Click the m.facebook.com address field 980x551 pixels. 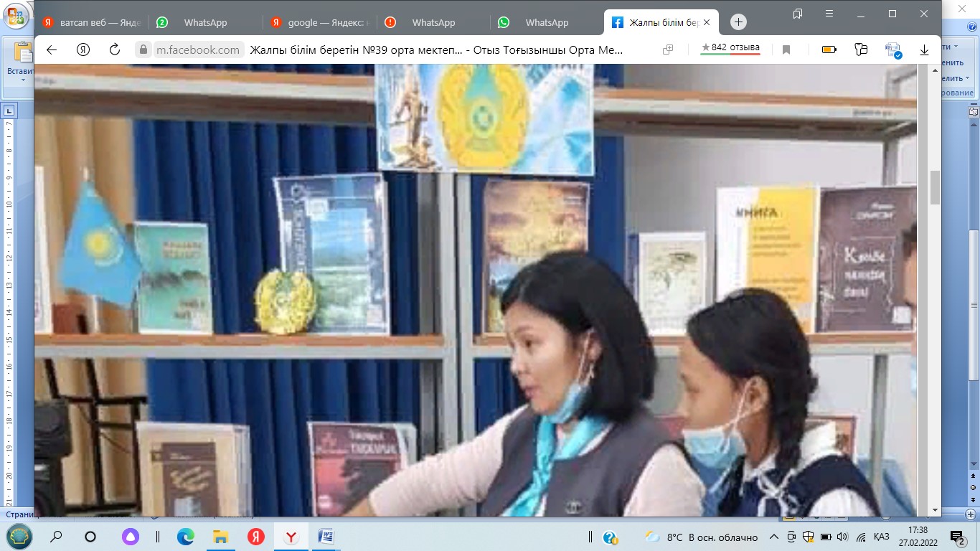pos(197,50)
